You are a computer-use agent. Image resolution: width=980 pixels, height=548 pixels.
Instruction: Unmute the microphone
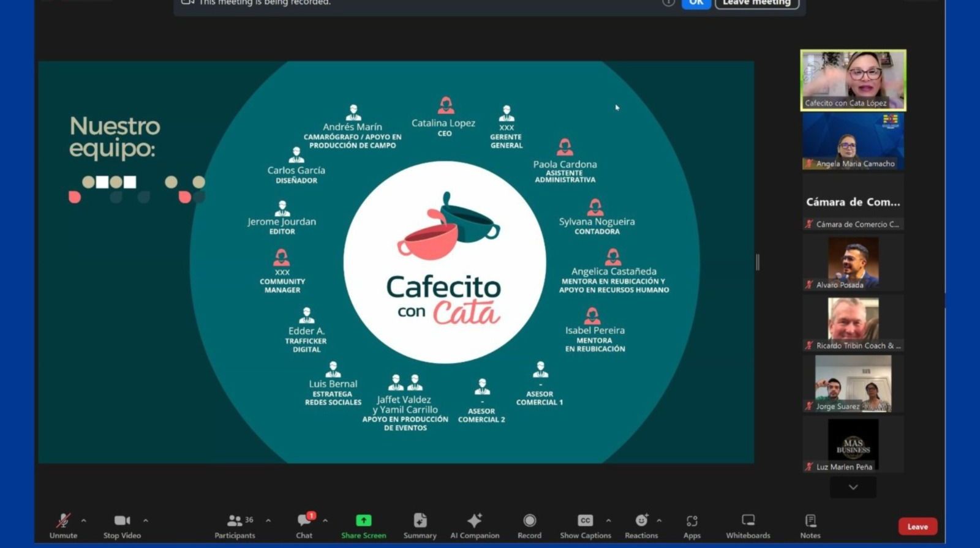[x=63, y=525]
